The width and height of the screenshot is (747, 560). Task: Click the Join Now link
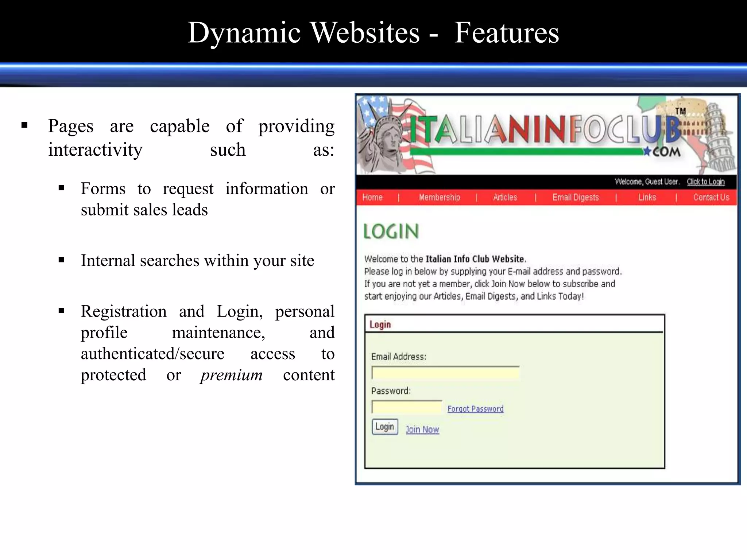point(422,429)
